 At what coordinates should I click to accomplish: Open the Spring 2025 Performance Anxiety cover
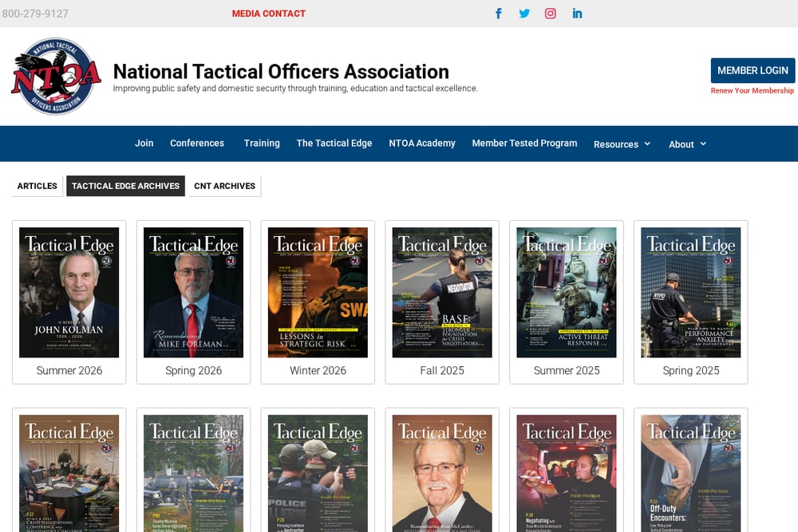click(x=690, y=293)
